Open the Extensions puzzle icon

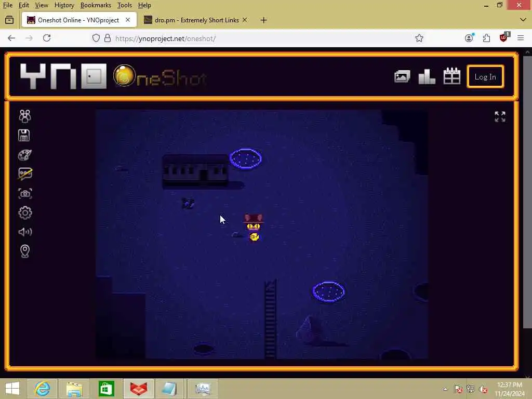click(486, 38)
